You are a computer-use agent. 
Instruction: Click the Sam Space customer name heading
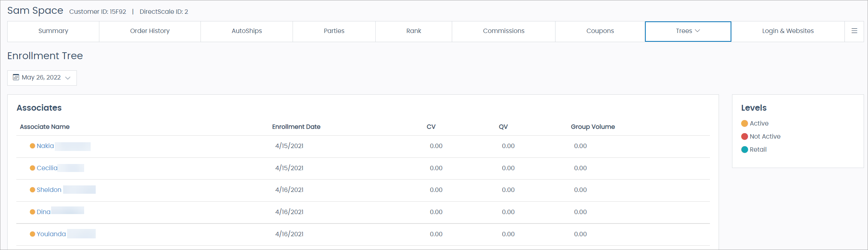(35, 11)
